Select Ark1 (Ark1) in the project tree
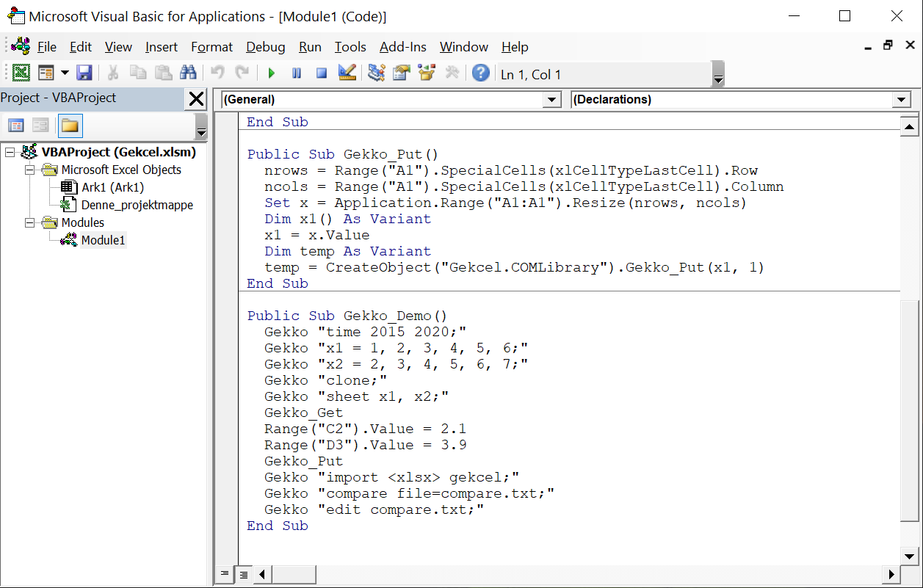923x588 pixels. click(x=112, y=187)
